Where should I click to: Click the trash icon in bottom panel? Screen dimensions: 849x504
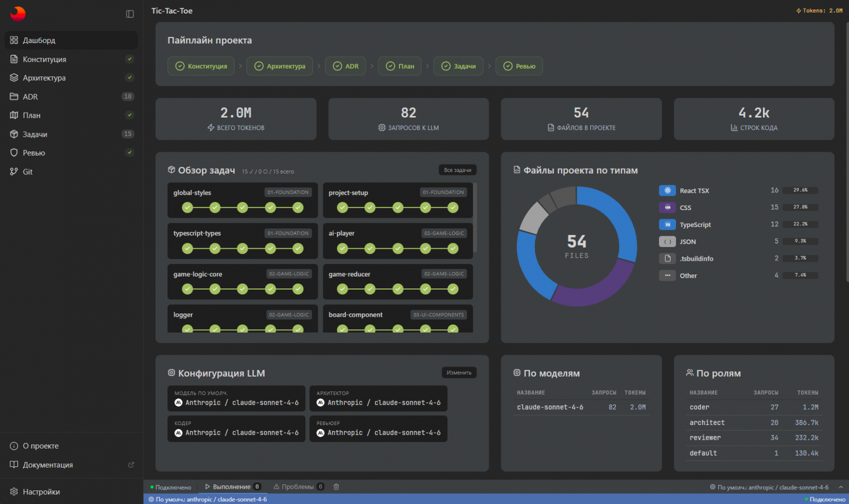pos(336,487)
